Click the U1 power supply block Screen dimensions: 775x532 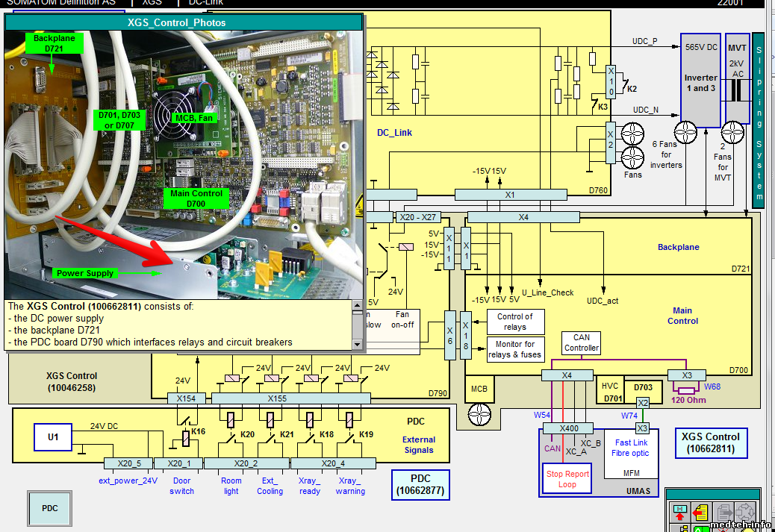tap(54, 437)
